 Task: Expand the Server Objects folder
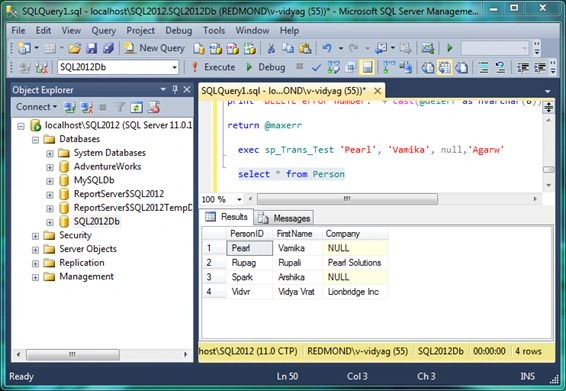tap(35, 250)
